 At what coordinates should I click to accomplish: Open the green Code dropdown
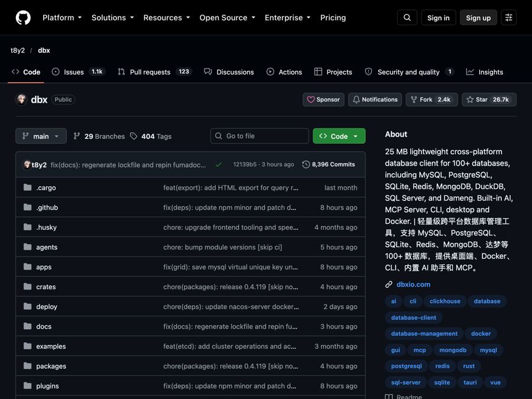(x=339, y=136)
